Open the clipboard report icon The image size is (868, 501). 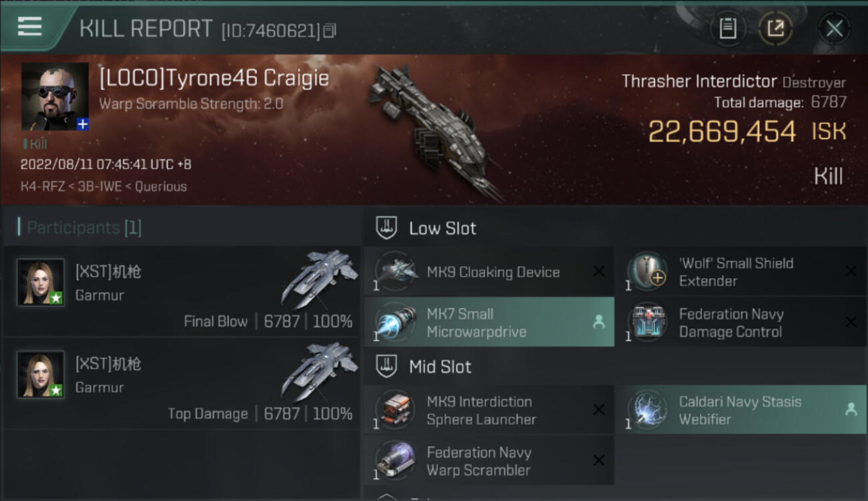727,29
